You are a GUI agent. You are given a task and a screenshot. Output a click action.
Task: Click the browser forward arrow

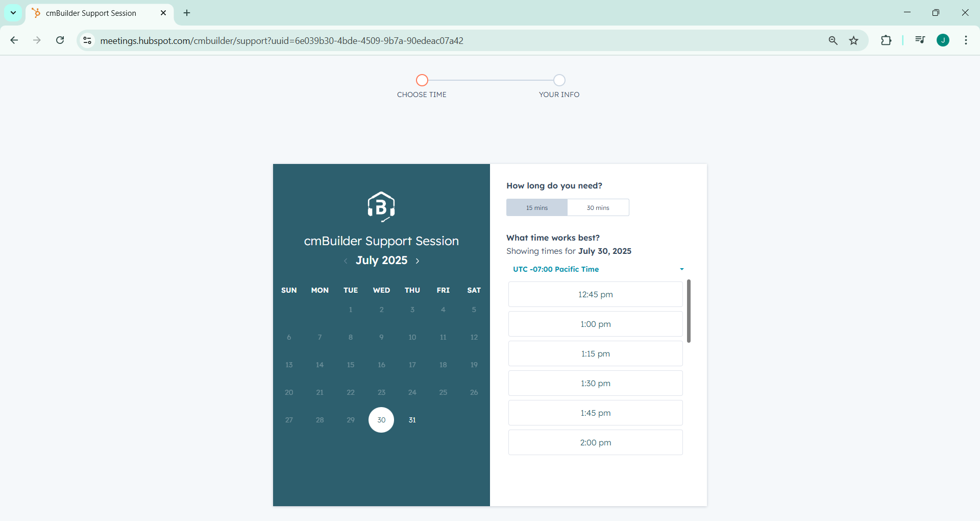tap(37, 40)
